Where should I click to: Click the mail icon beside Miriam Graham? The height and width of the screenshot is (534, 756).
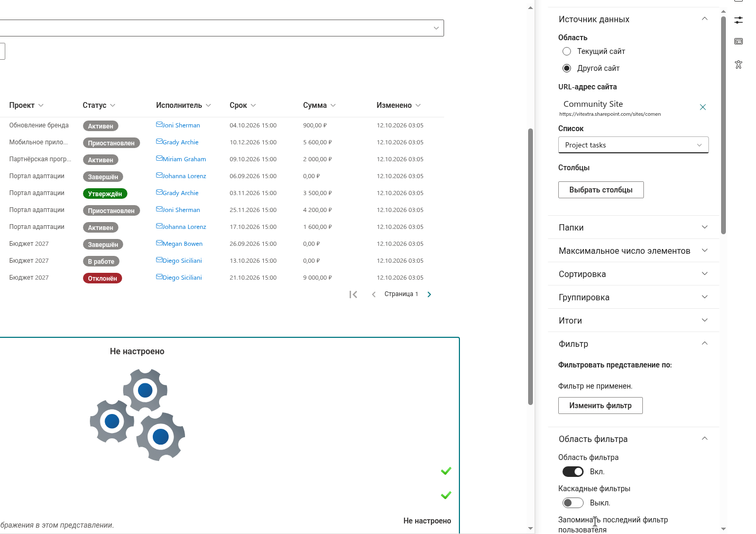pyautogui.click(x=159, y=159)
